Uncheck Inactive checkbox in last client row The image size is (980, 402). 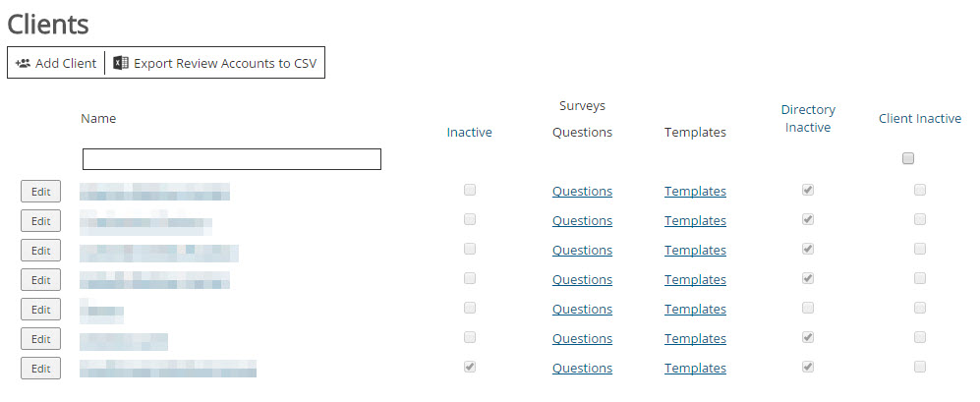click(x=470, y=367)
